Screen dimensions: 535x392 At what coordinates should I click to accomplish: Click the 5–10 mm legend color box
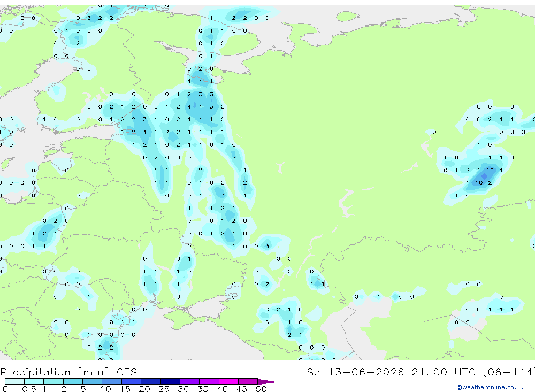tap(92, 381)
